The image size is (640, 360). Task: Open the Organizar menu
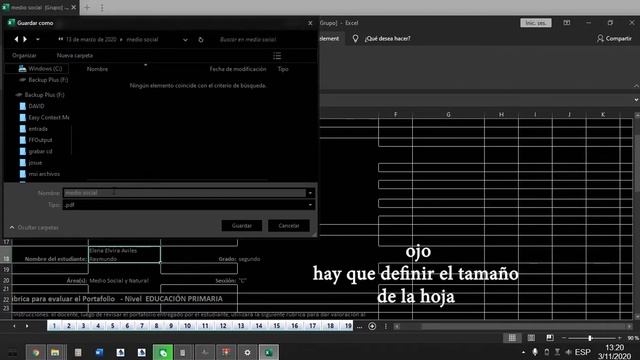(x=24, y=56)
